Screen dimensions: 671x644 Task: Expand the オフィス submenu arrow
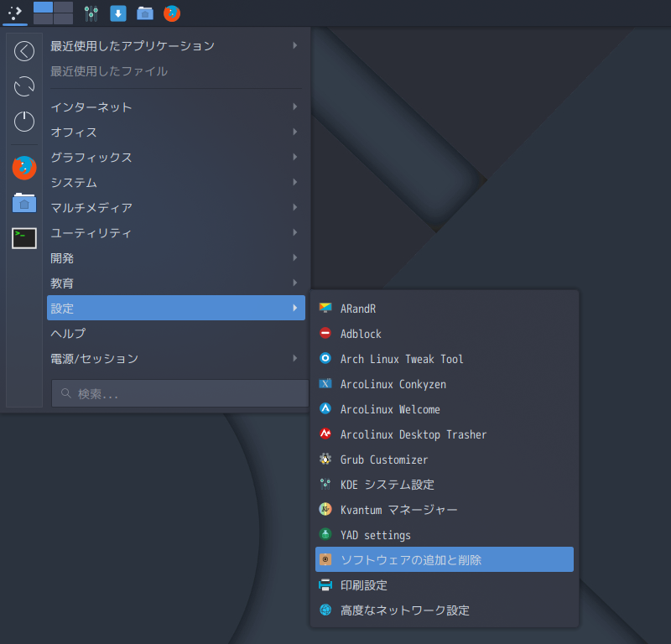pyautogui.click(x=295, y=132)
